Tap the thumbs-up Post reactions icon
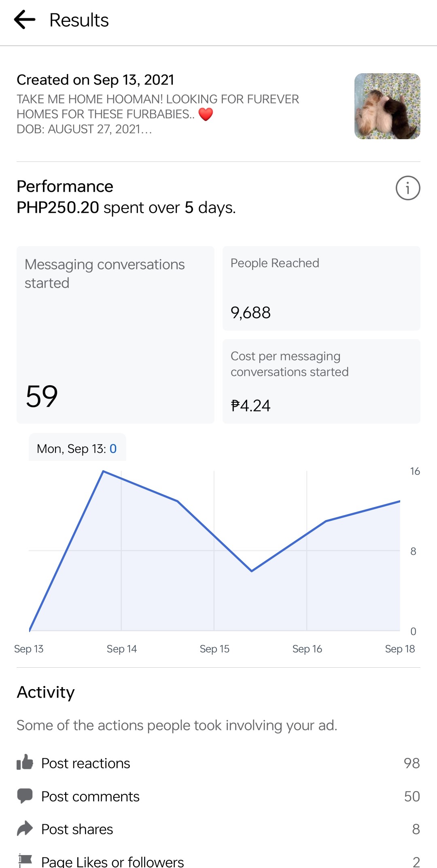The image size is (437, 868). point(25,762)
